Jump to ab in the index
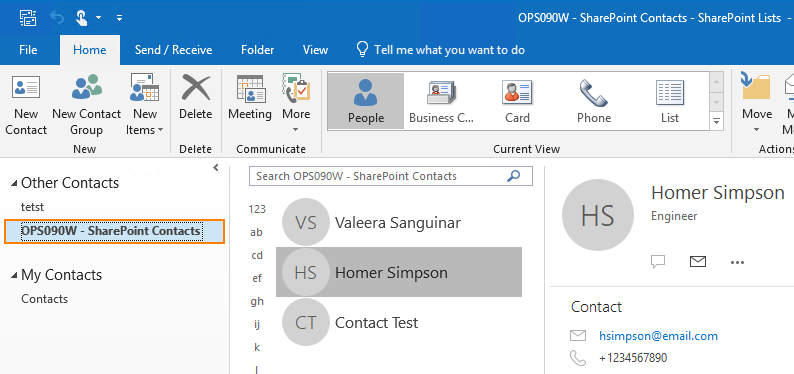This screenshot has height=374, width=794. (x=257, y=232)
